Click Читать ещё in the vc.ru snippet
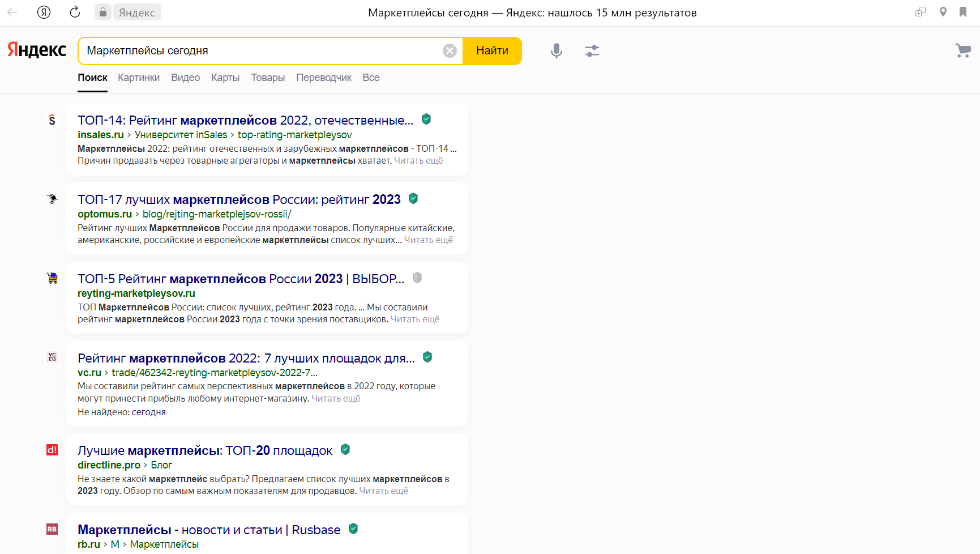The height and width of the screenshot is (554, 980). pos(336,399)
